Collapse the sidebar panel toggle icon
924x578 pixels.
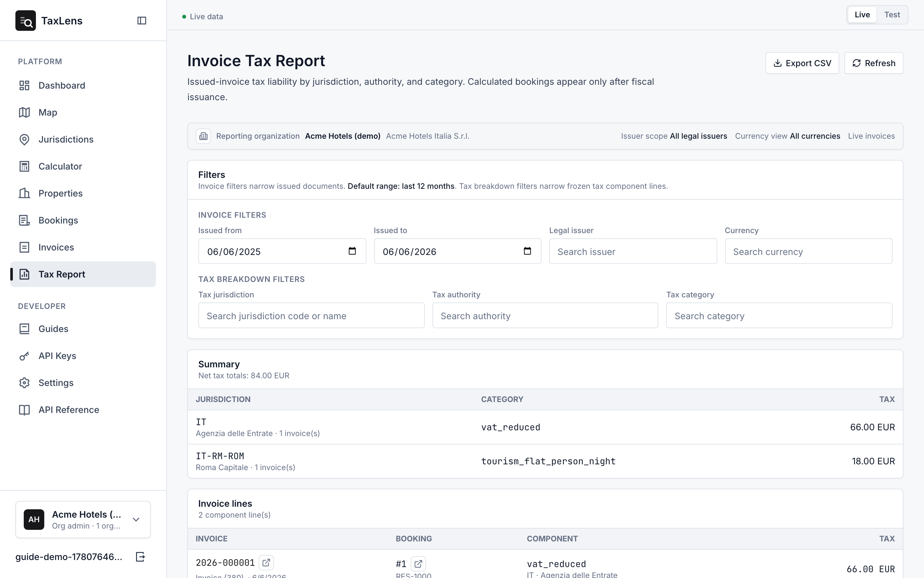[x=142, y=21]
